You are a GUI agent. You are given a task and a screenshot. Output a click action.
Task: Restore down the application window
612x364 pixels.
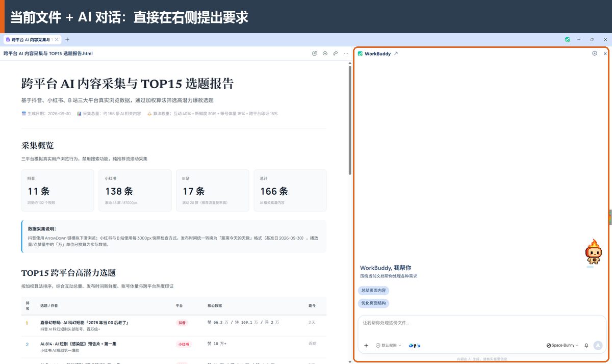click(x=592, y=39)
